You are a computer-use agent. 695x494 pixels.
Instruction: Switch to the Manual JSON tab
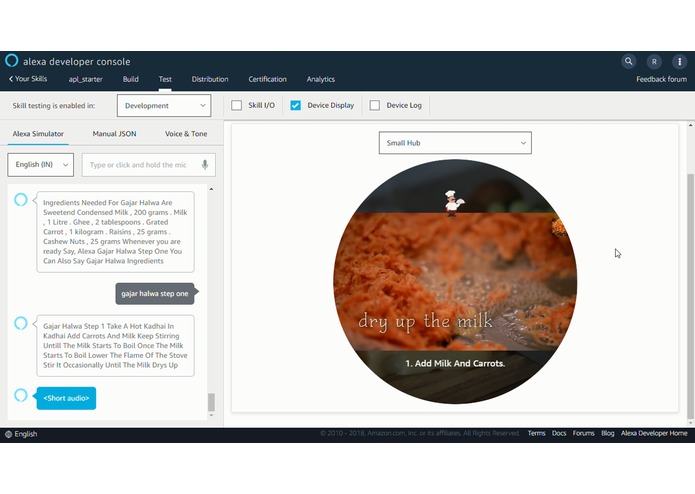click(x=114, y=134)
